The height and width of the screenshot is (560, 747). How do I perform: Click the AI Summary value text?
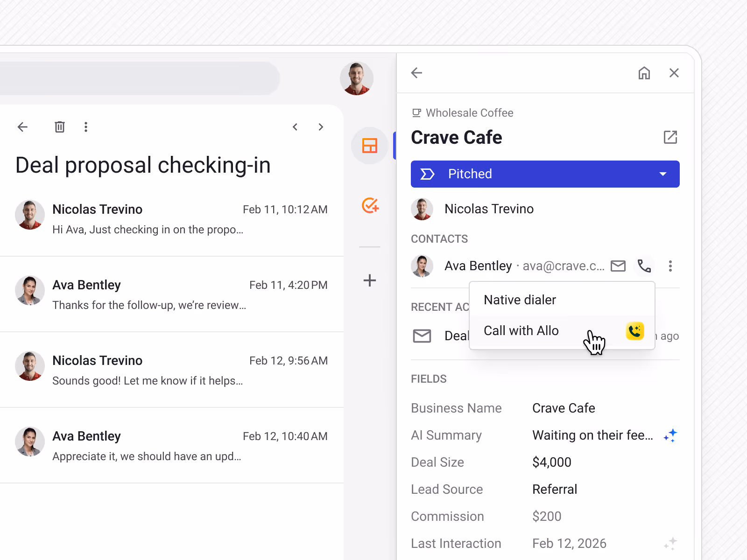(592, 435)
